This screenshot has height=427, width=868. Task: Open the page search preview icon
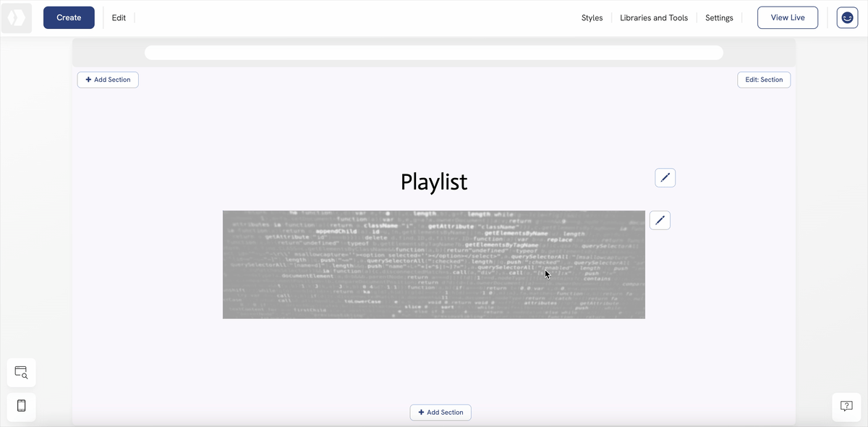(22, 373)
